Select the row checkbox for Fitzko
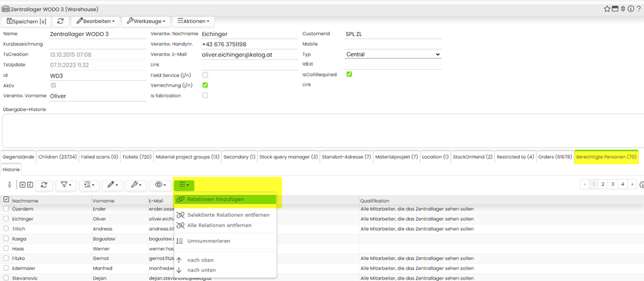644x281 pixels. (x=6, y=258)
